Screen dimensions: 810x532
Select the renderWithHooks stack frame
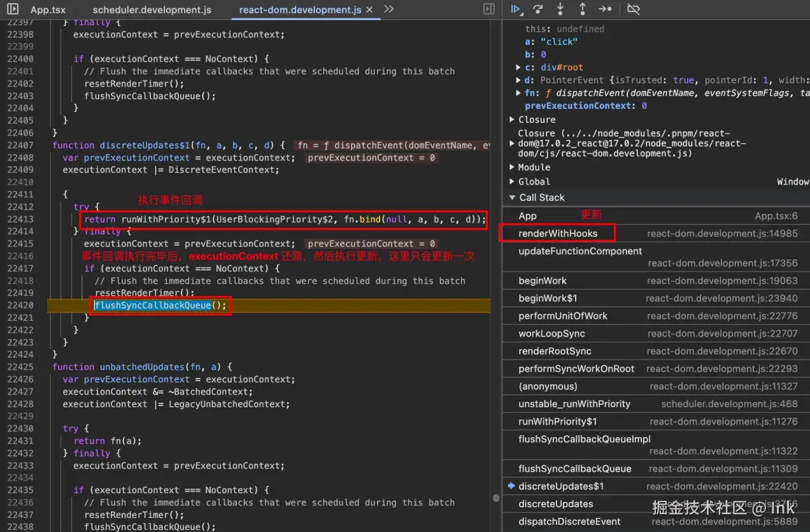656,234
